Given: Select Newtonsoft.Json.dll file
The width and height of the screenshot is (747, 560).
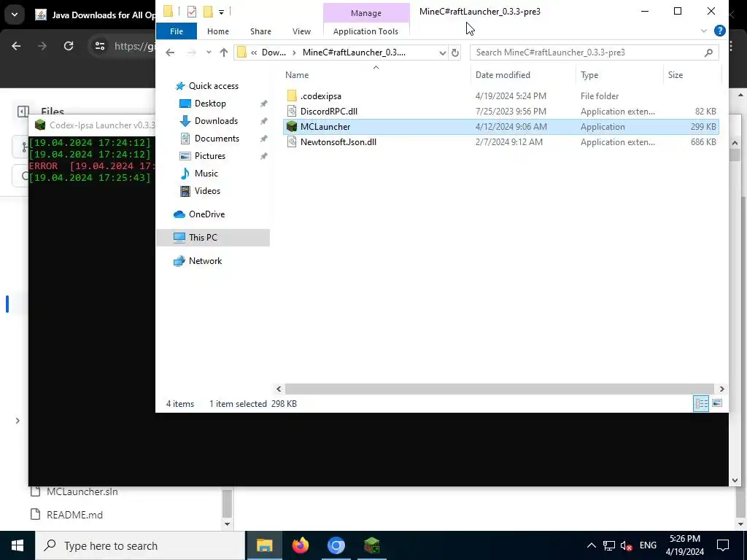Looking at the screenshot, I should [338, 142].
